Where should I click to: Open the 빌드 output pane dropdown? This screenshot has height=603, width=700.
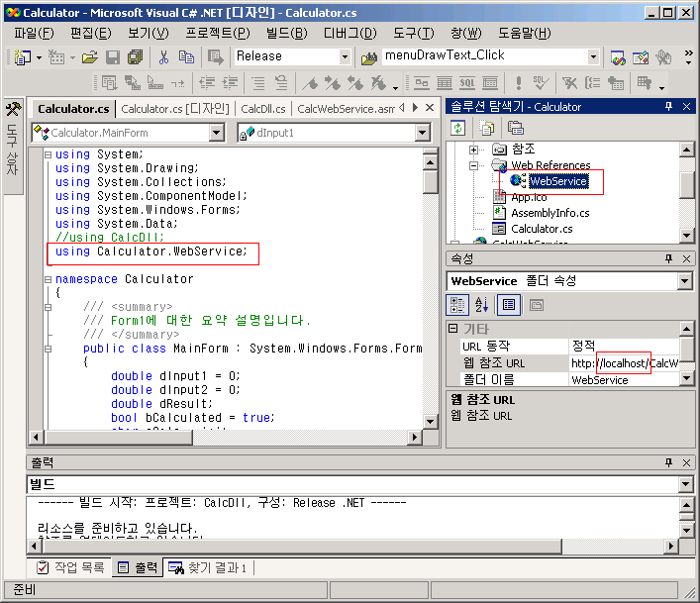685,484
